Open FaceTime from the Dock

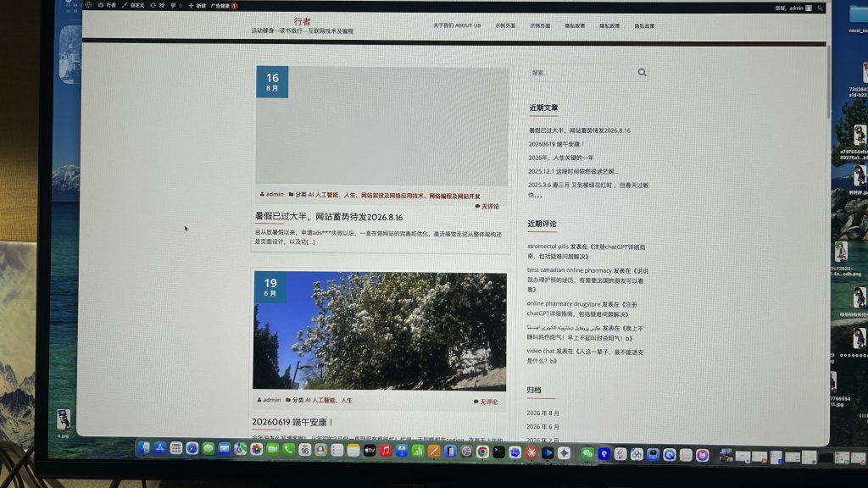pos(272,449)
